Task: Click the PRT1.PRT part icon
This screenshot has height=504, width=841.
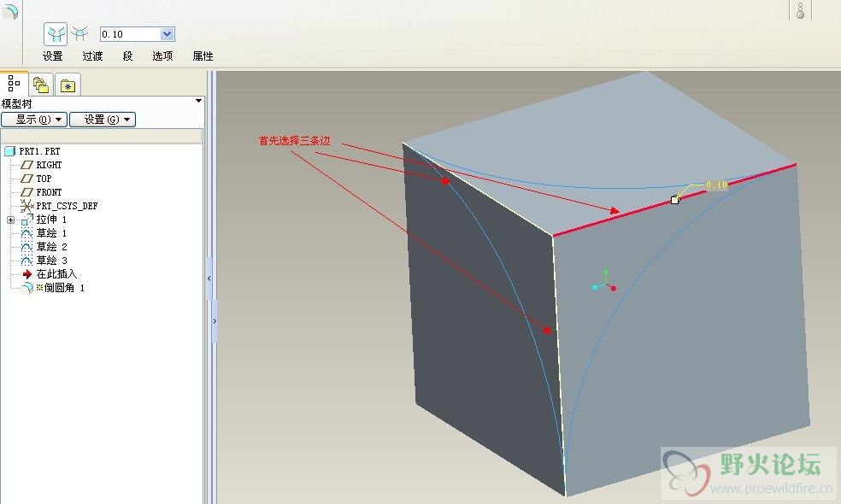Action: pyautogui.click(x=9, y=151)
